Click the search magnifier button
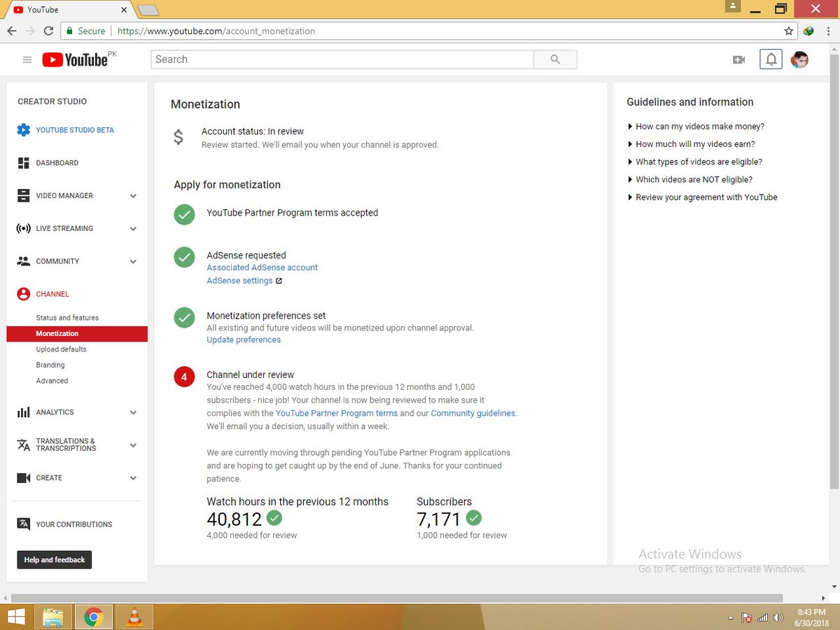This screenshot has height=630, width=840. [555, 59]
